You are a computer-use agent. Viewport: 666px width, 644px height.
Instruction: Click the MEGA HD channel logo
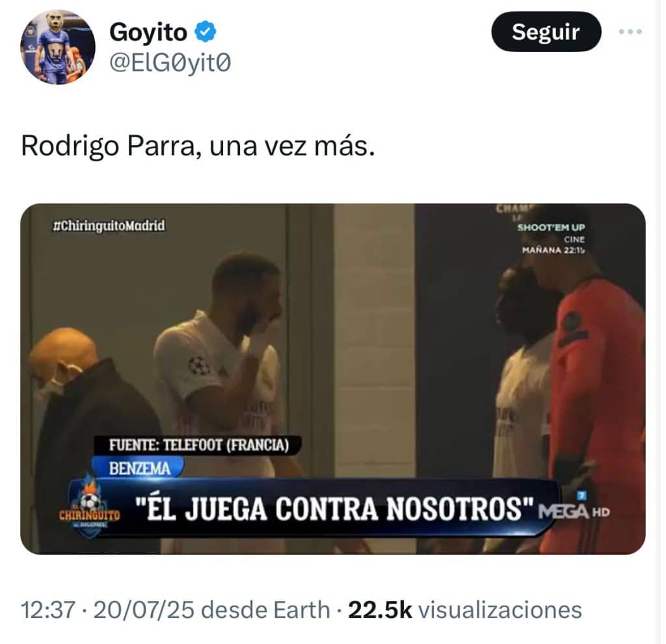tap(574, 509)
